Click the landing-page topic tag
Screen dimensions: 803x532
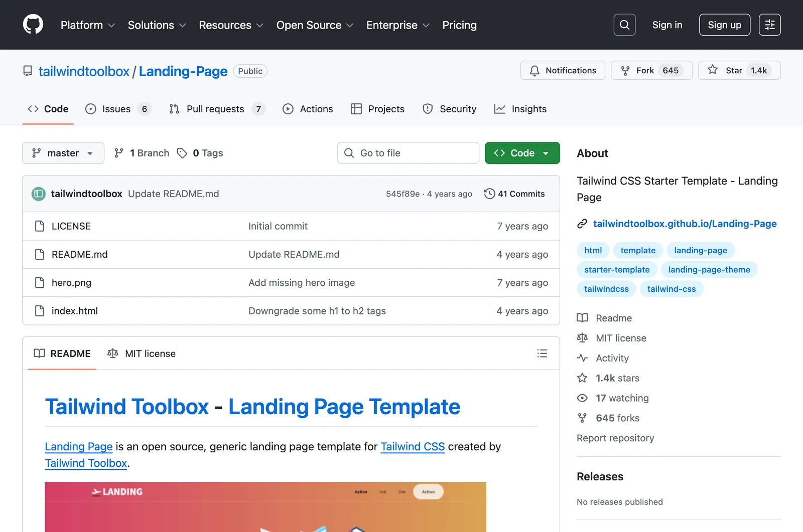701,250
